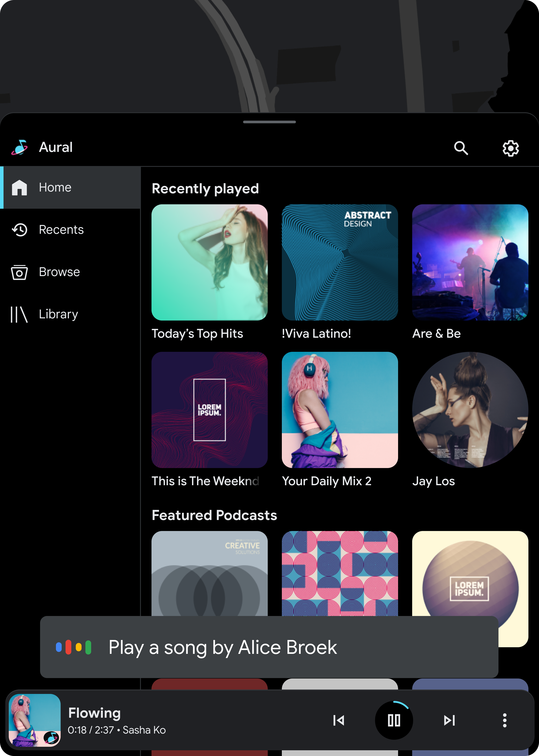Open app settings gear
The height and width of the screenshot is (756, 539).
(x=510, y=148)
